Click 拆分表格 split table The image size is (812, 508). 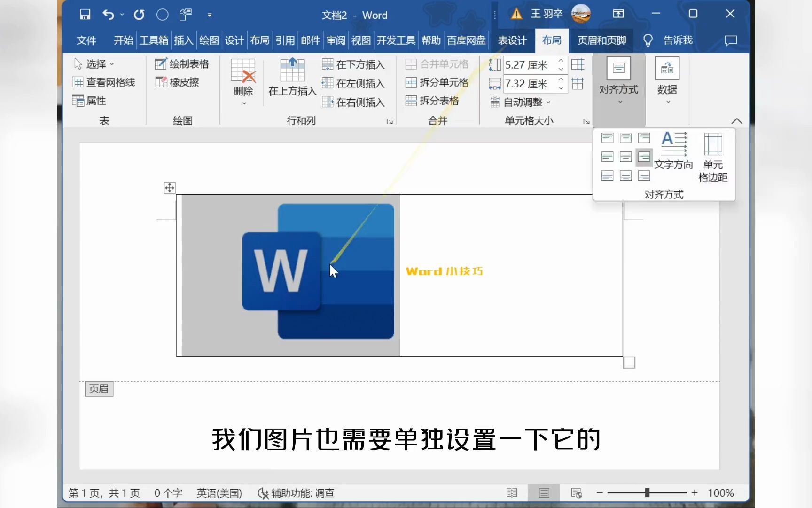click(432, 101)
